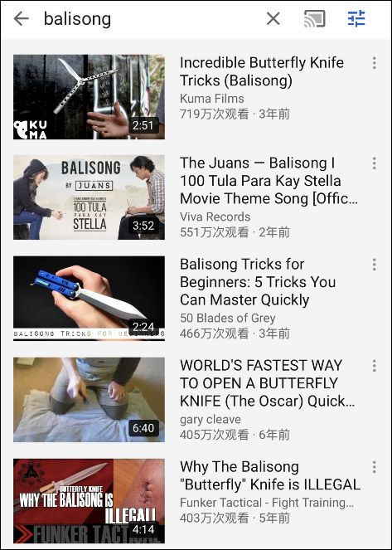Play the 100 Tula Para Kay Stella thumbnail
This screenshot has height=550, width=392.
click(x=89, y=197)
